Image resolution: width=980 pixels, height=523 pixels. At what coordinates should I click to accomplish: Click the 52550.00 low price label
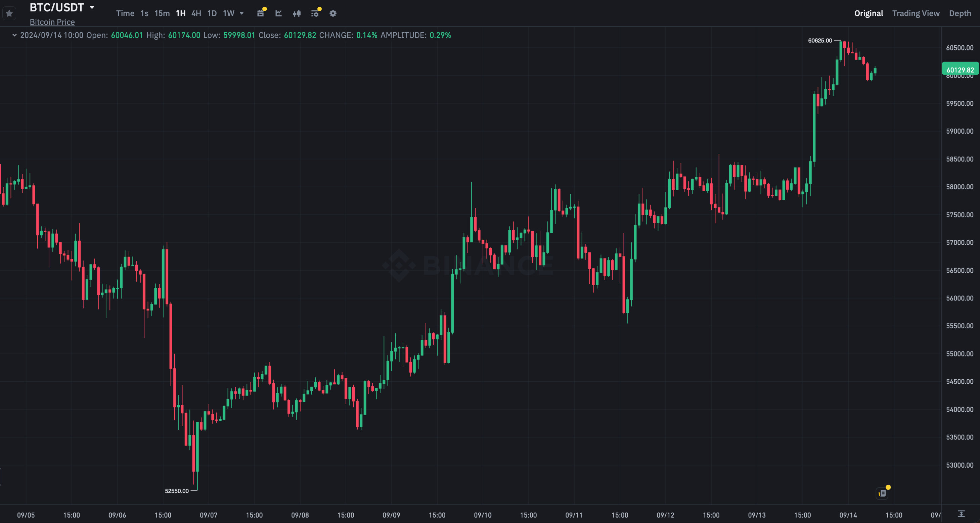(x=177, y=491)
